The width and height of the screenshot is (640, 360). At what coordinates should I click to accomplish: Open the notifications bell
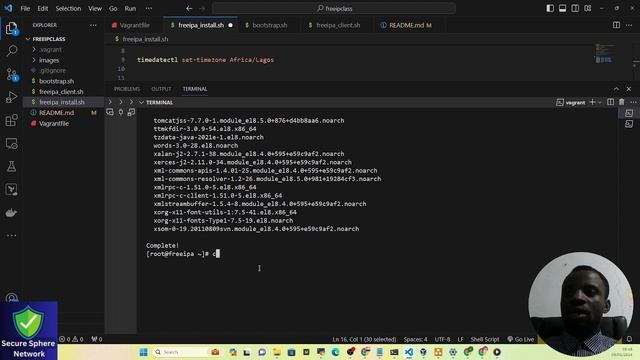tap(629, 339)
